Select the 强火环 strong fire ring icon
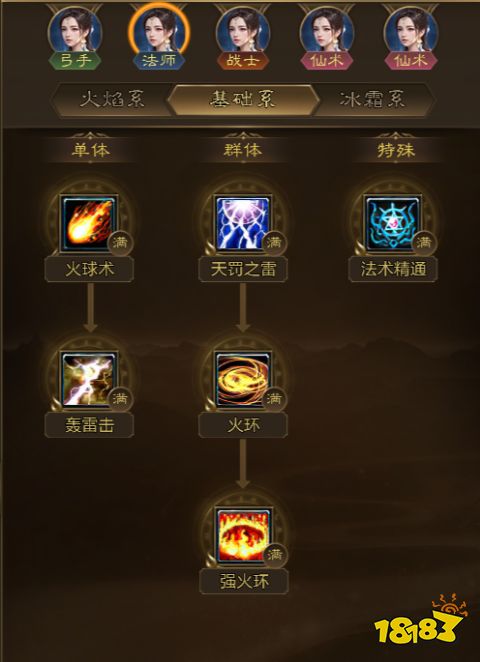This screenshot has width=480, height=662. coord(243,535)
